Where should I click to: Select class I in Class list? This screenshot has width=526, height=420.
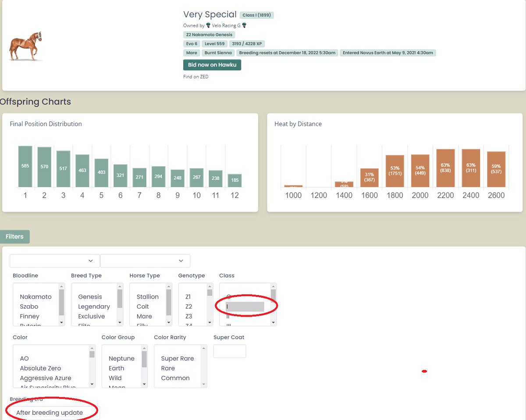(245, 306)
